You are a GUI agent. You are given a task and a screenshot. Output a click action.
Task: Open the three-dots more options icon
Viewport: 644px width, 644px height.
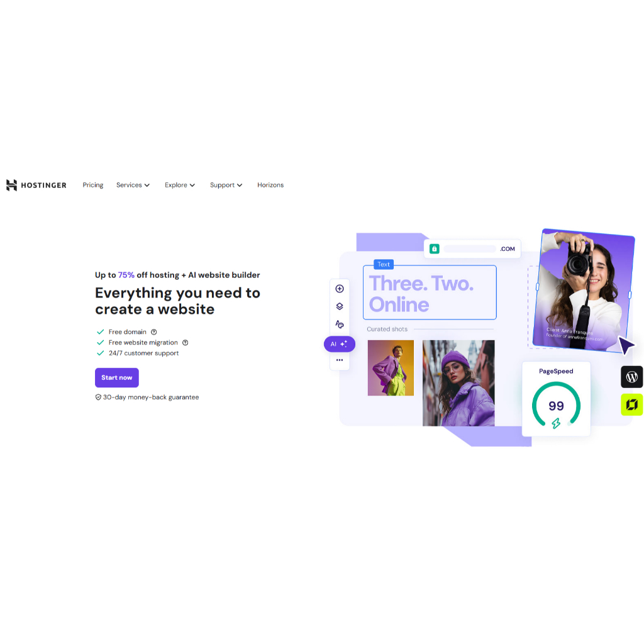coord(339,360)
